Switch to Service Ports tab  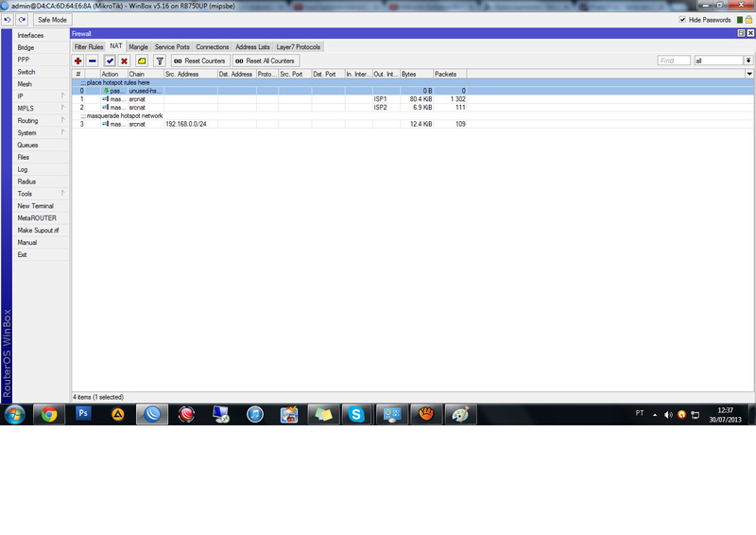pyautogui.click(x=172, y=47)
